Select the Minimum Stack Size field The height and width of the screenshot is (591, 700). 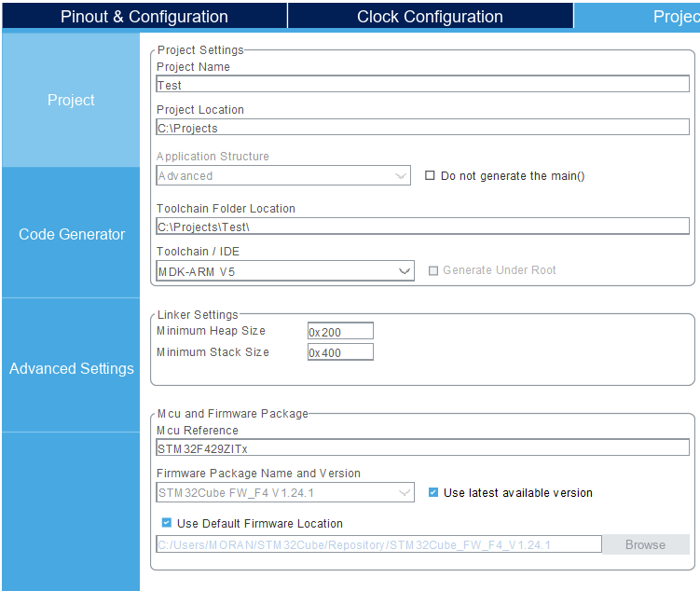pos(340,352)
